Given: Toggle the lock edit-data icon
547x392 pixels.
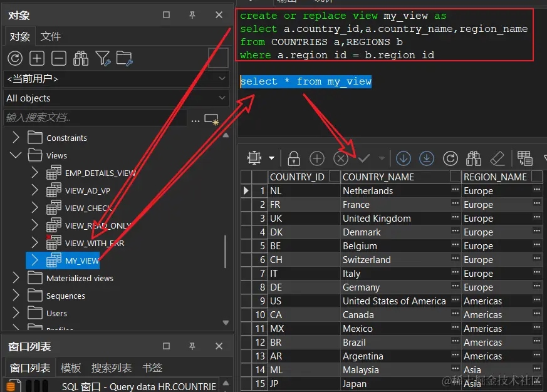Looking at the screenshot, I should pos(294,158).
